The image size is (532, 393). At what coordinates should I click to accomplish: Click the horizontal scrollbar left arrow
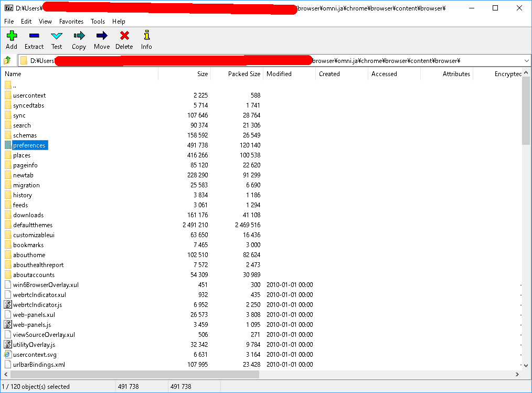click(6, 374)
